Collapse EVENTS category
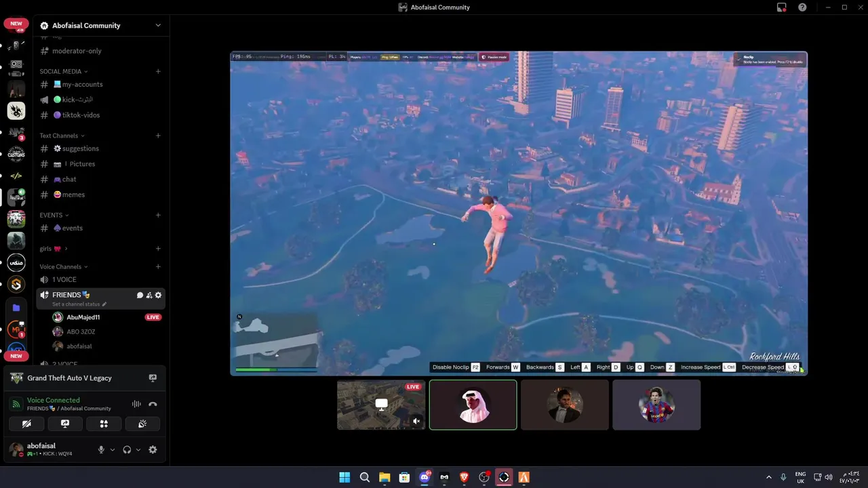 pyautogui.click(x=54, y=215)
